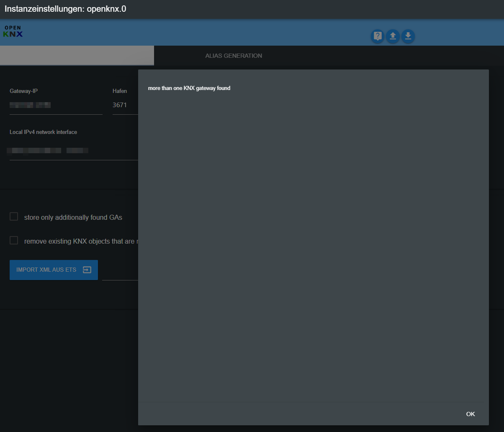The height and width of the screenshot is (432, 504).
Task: Check "remove existing KNX objects" option
Action: pyautogui.click(x=13, y=240)
